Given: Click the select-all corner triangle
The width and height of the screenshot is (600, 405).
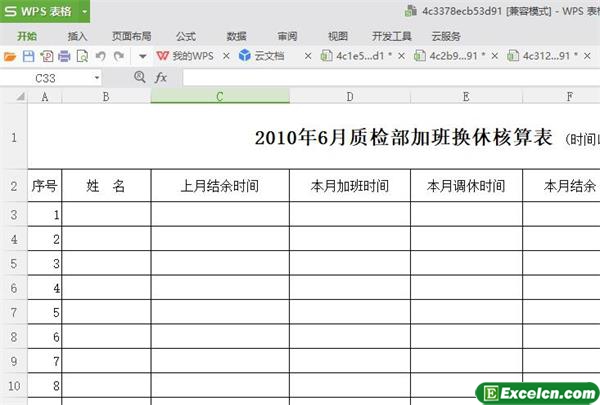Looking at the screenshot, I should coord(20,96).
